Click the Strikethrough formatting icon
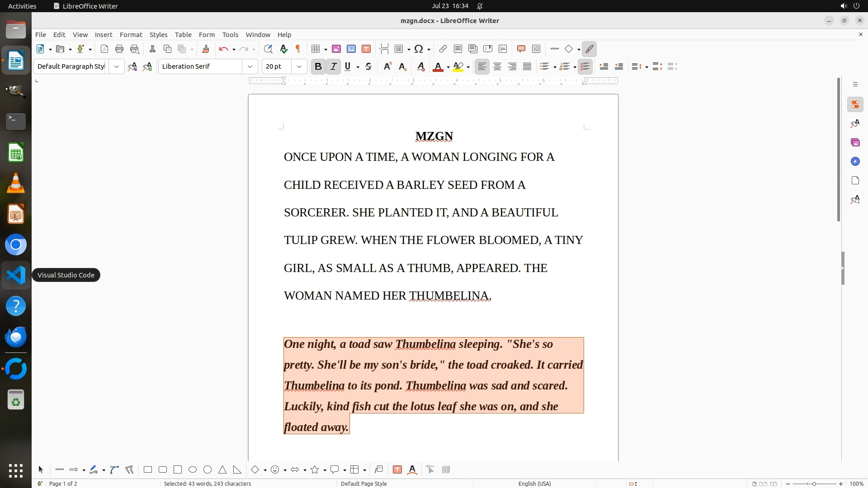The image size is (868, 488). point(368,66)
